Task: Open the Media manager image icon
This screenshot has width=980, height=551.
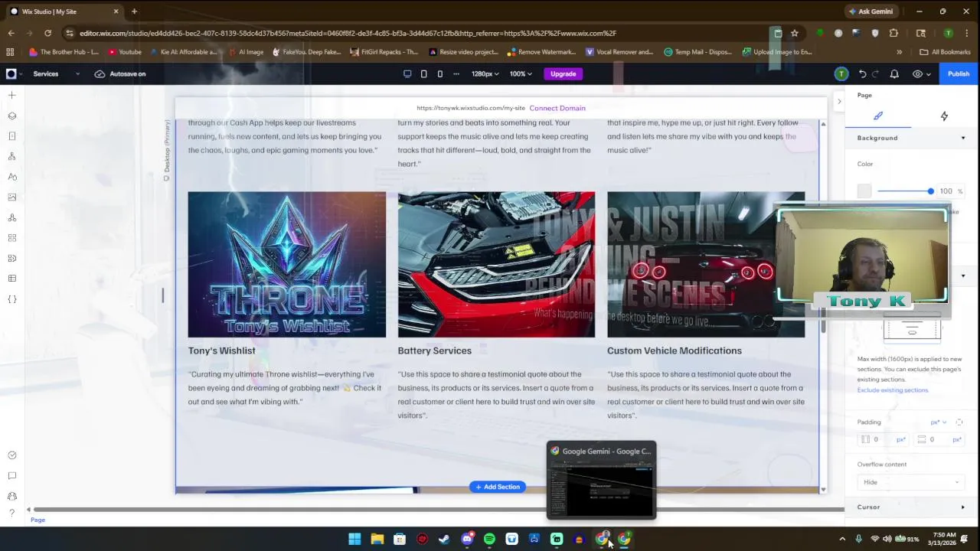Action: click(x=11, y=197)
